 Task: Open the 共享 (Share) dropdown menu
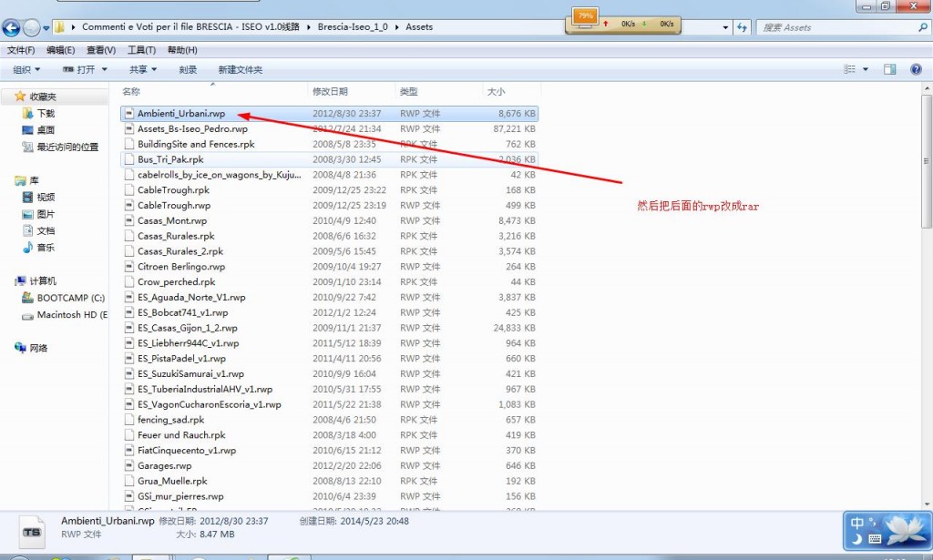[142, 69]
